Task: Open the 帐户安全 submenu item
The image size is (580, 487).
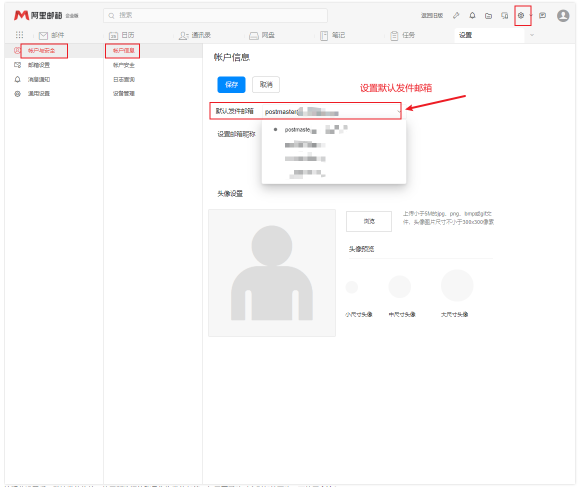Action: (x=124, y=65)
